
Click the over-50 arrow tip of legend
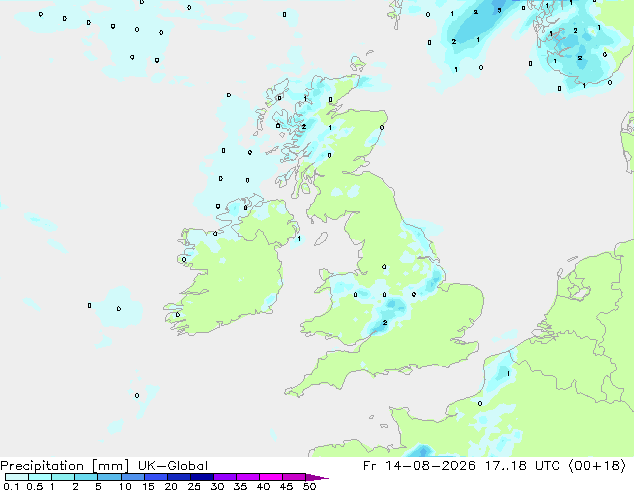(x=317, y=477)
